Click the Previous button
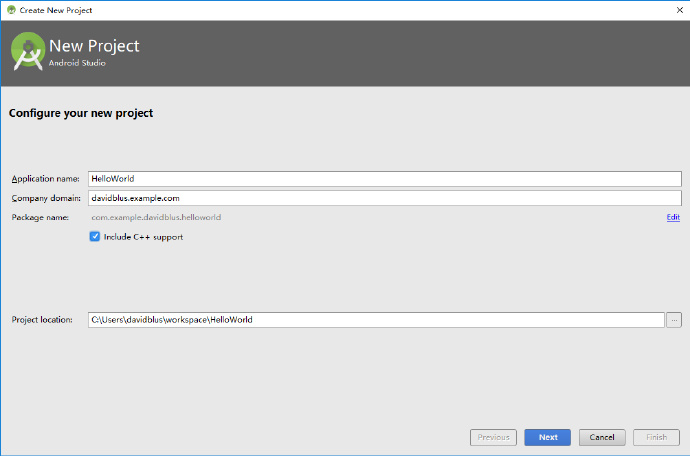This screenshot has width=690, height=456. (x=493, y=438)
